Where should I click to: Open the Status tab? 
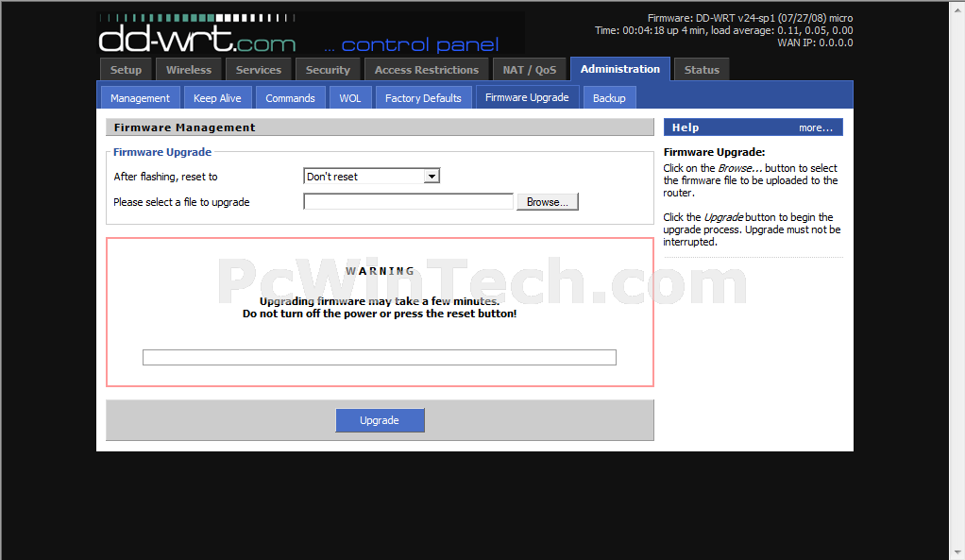coord(702,70)
